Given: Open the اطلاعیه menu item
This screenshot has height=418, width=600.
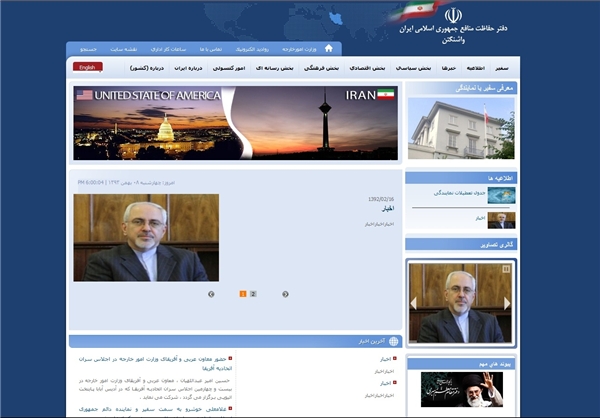Looking at the screenshot, I should pyautogui.click(x=476, y=68).
